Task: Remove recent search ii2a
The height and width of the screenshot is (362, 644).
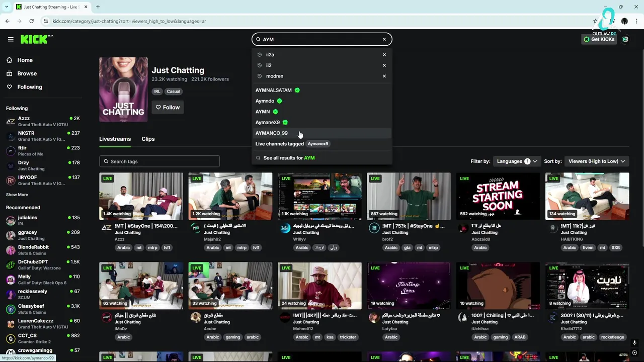Action: click(x=384, y=55)
